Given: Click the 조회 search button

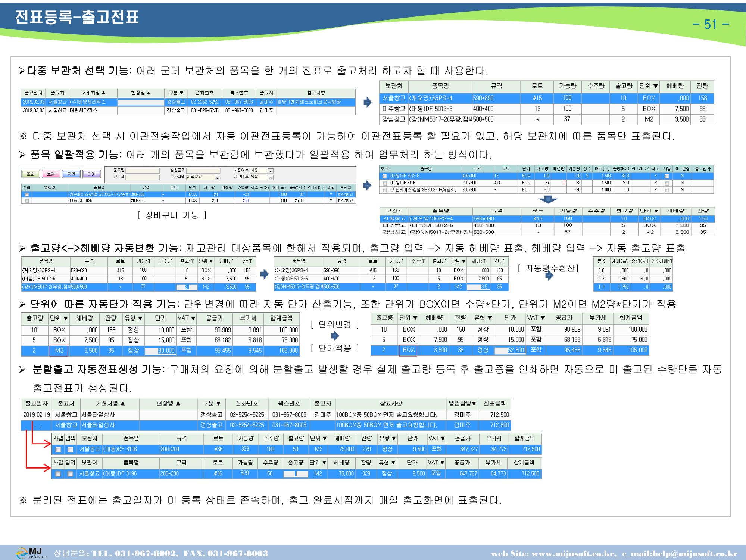Looking at the screenshot, I should tap(31, 174).
